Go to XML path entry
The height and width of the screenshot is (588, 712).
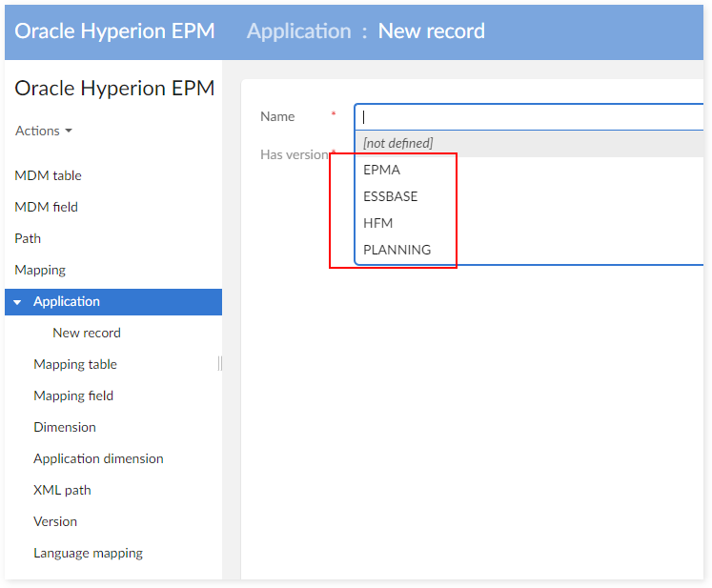pos(63,490)
